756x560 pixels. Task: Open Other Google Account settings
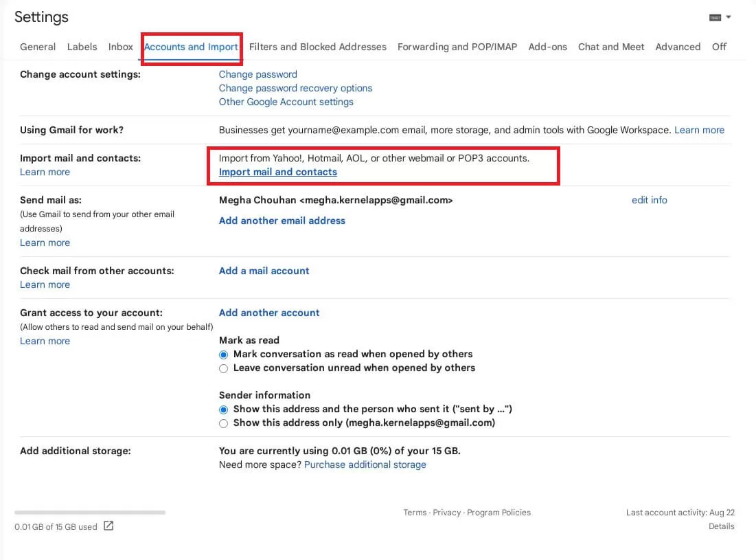point(286,102)
